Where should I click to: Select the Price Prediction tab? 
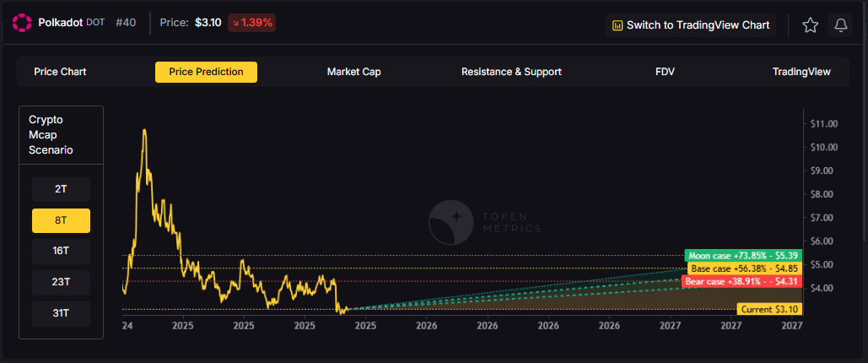pyautogui.click(x=206, y=72)
